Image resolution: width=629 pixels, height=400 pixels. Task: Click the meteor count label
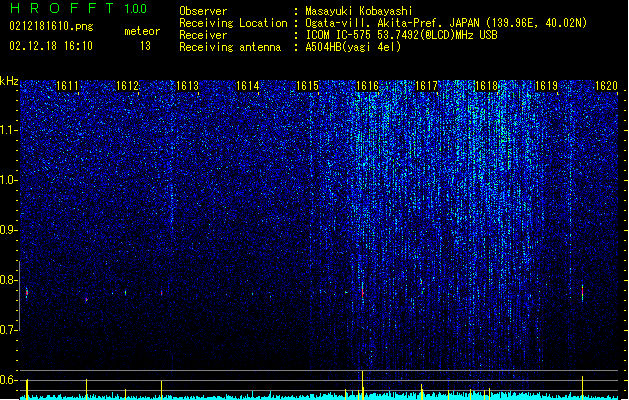(x=142, y=31)
